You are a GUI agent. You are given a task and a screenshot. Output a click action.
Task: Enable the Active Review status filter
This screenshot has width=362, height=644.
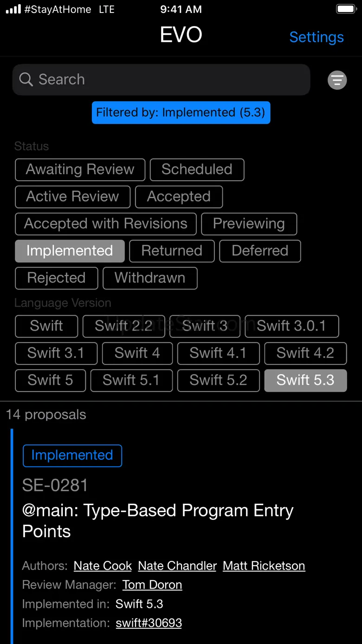(72, 196)
